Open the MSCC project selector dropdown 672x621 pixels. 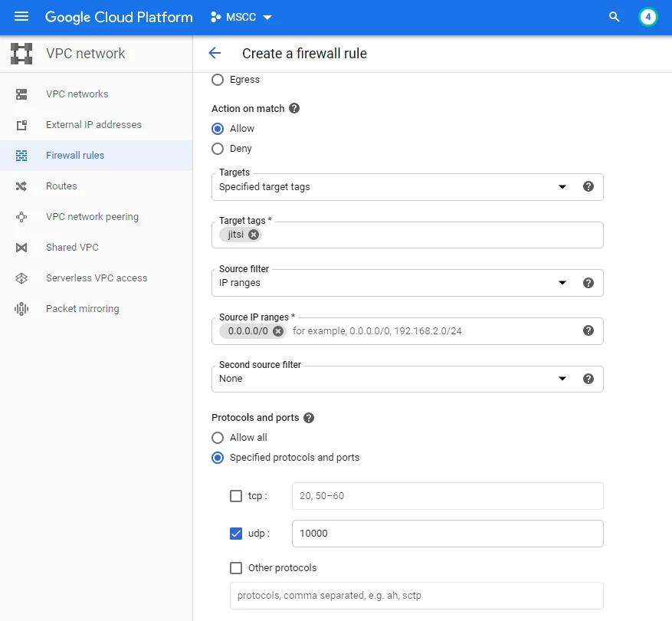point(241,17)
